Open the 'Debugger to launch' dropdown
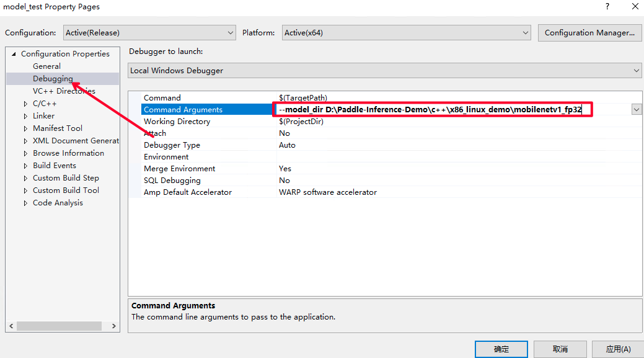This screenshot has height=358, width=644. click(x=635, y=70)
